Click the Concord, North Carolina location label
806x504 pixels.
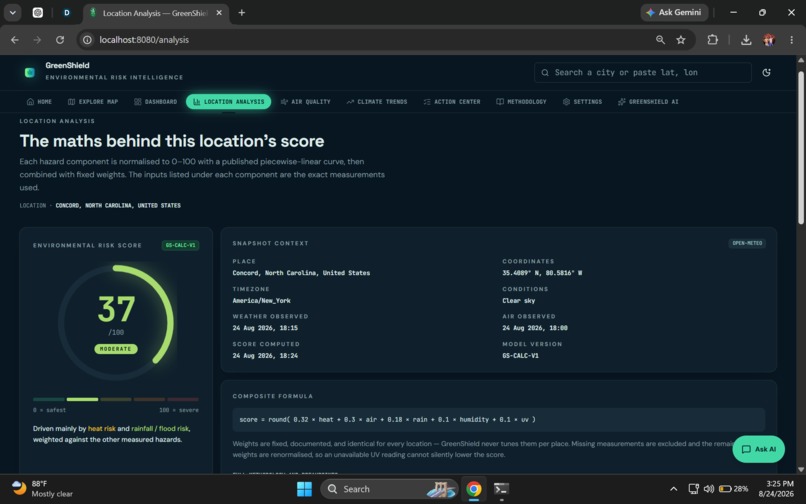click(x=118, y=205)
